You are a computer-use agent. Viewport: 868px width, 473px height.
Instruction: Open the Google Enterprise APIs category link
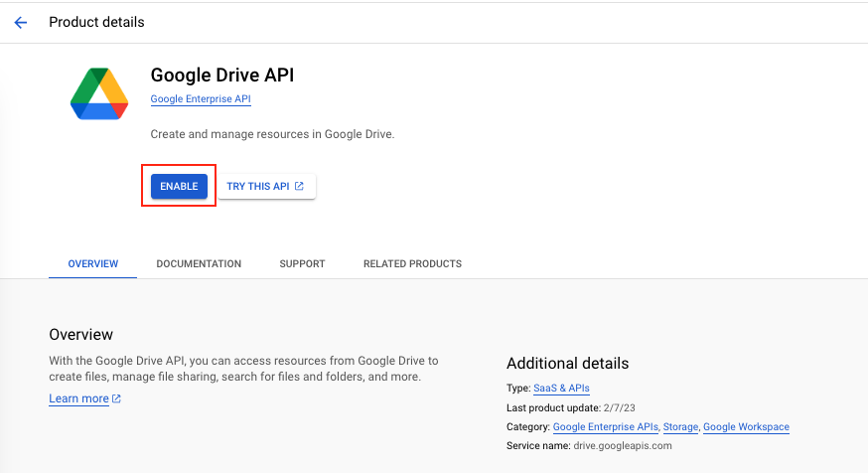coord(606,427)
